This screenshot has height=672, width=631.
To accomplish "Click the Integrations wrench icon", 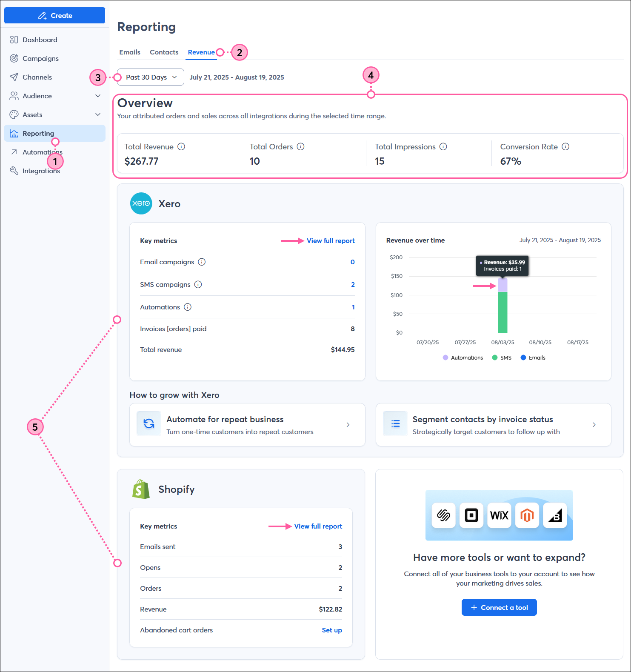I will (14, 171).
